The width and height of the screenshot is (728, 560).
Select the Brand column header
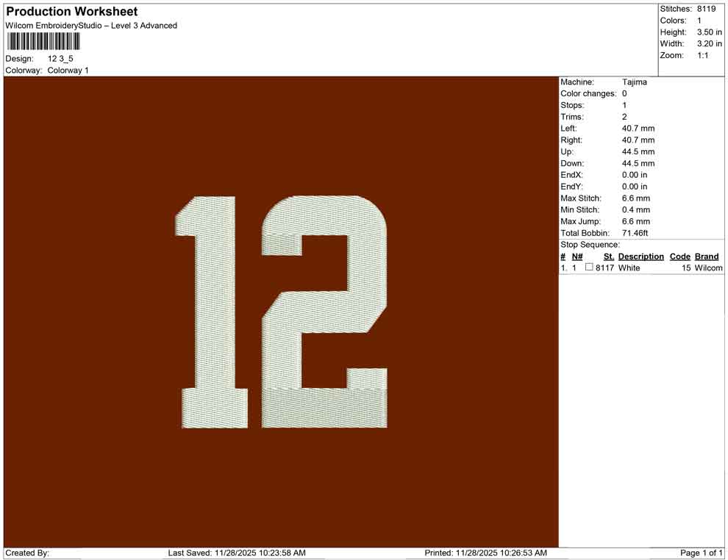707,256
